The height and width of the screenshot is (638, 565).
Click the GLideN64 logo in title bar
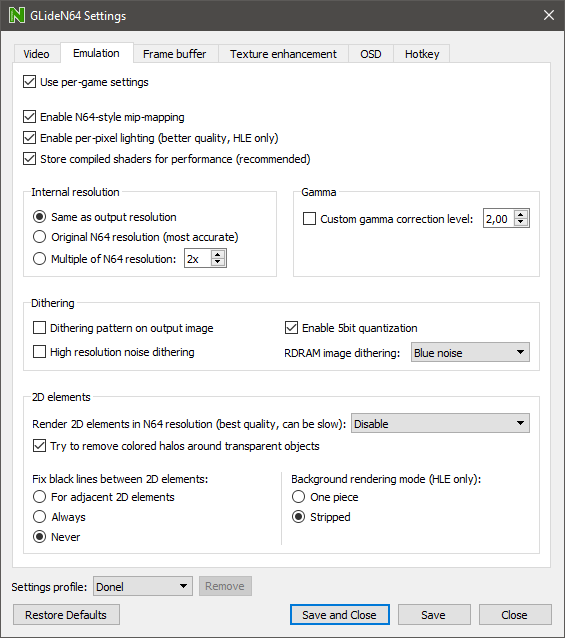coord(17,15)
